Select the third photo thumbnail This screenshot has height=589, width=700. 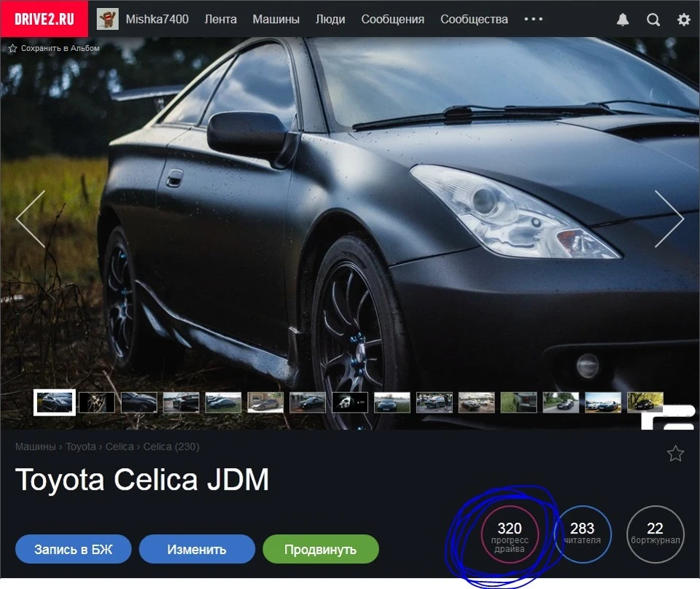(x=139, y=402)
